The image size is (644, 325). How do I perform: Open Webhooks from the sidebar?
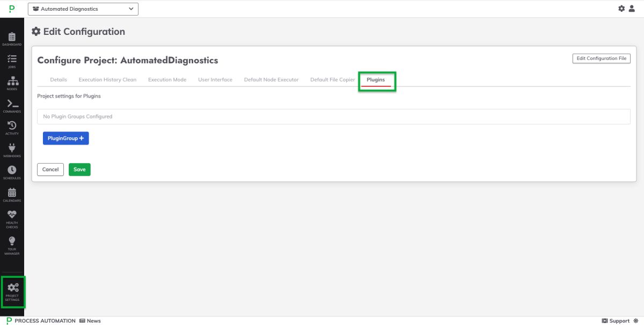click(12, 151)
